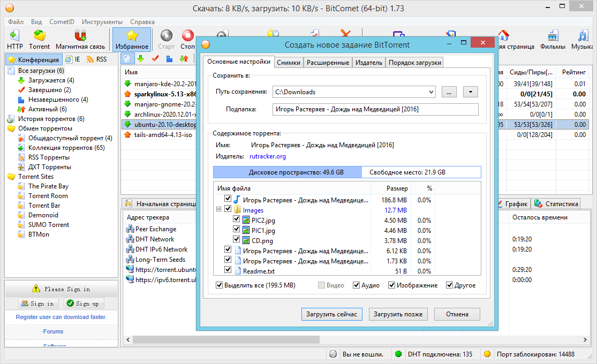Switch to the Расширенные tab
The height and width of the screenshot is (364, 597).
[328, 63]
